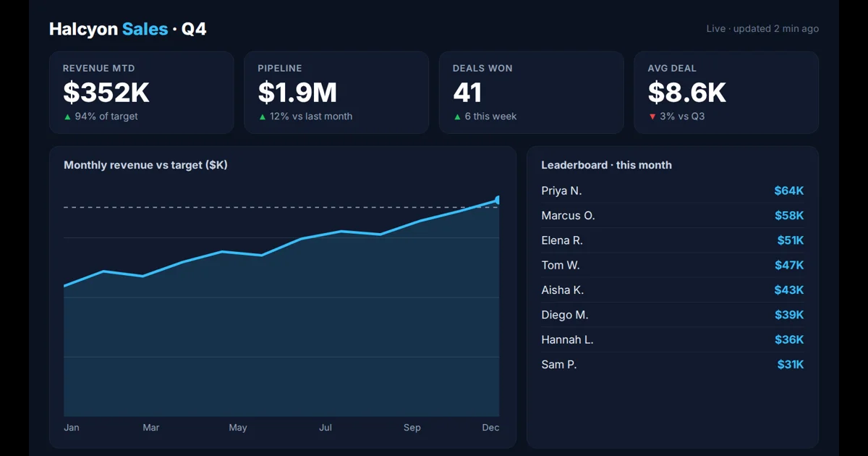Click the $39K amount
Image resolution: width=868 pixels, height=456 pixels.
pyautogui.click(x=789, y=315)
